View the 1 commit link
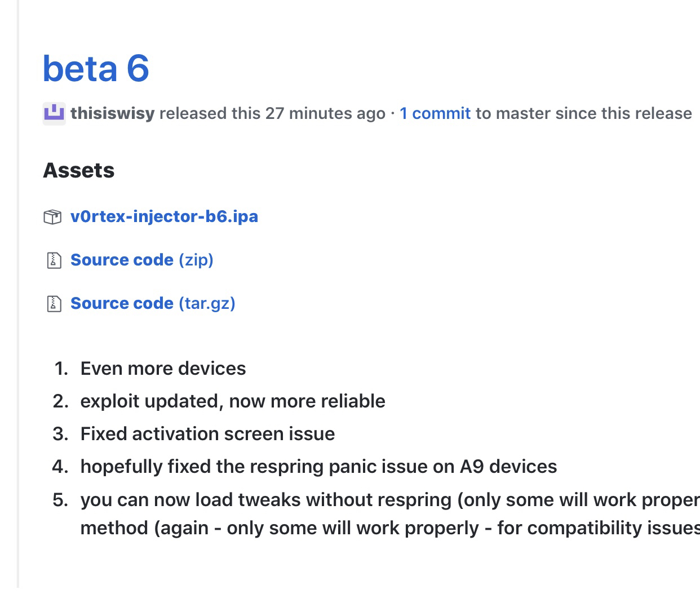 (x=435, y=113)
